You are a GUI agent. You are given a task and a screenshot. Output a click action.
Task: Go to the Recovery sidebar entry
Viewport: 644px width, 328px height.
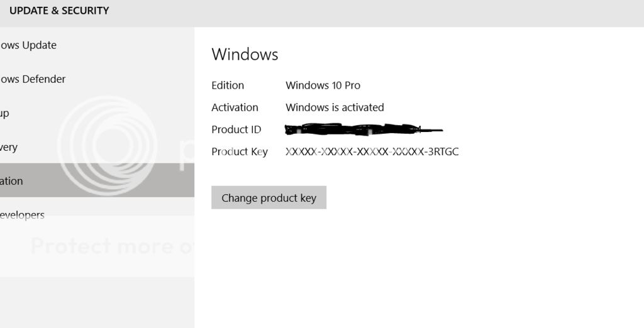click(9, 147)
